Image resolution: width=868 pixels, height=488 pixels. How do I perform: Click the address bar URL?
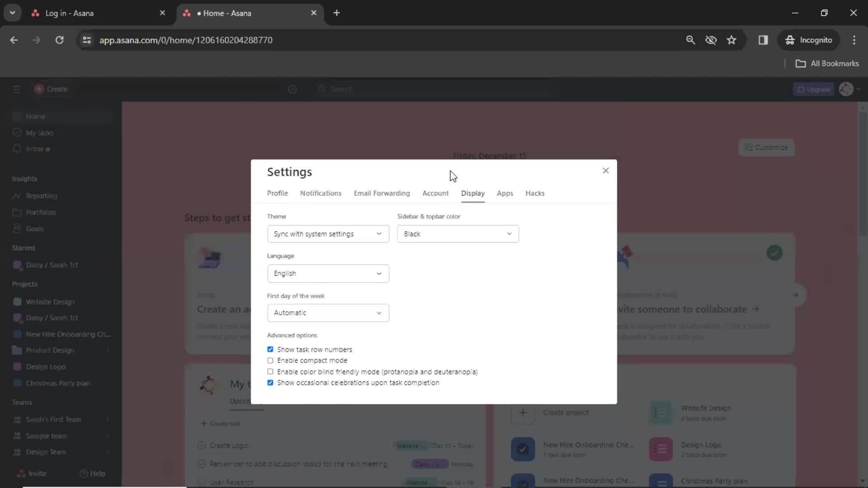(186, 40)
